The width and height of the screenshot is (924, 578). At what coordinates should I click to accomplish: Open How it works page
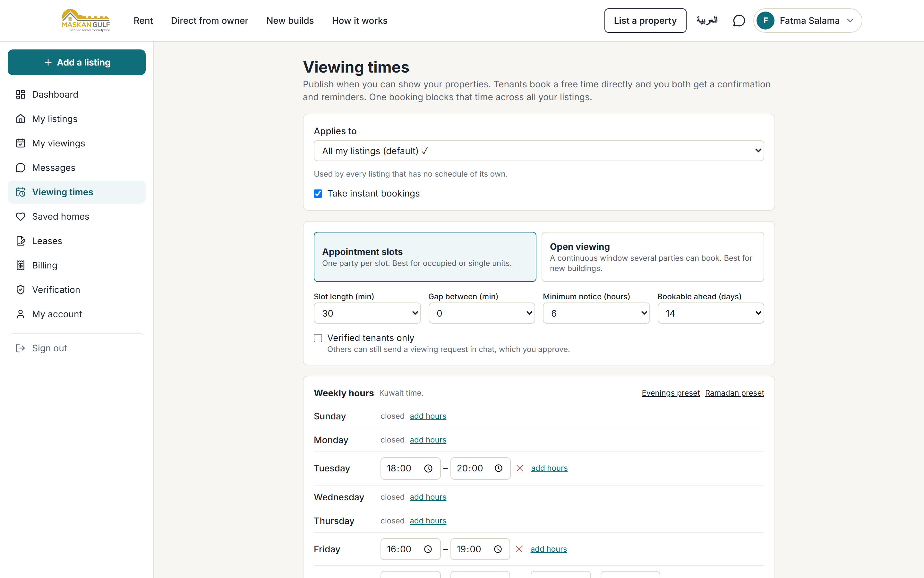[359, 21]
